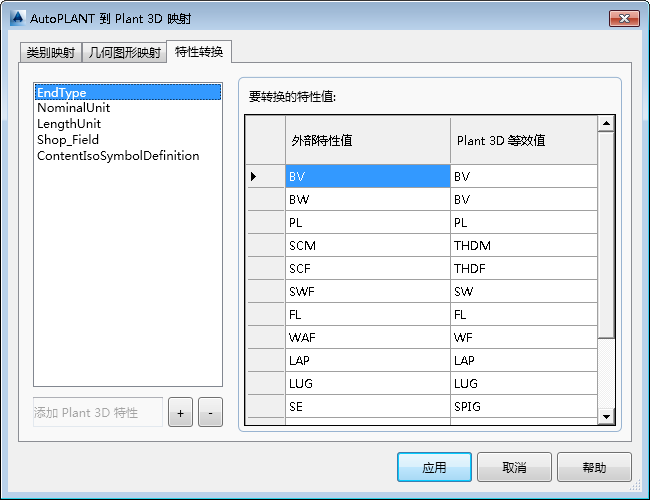Select the LAP external value cell
The image size is (650, 500).
pos(368,360)
